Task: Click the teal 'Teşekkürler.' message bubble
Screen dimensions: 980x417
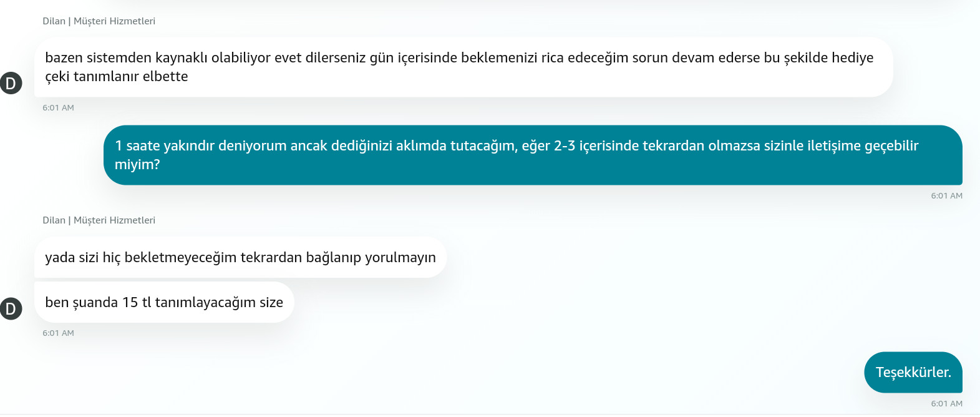Action: pos(913,372)
